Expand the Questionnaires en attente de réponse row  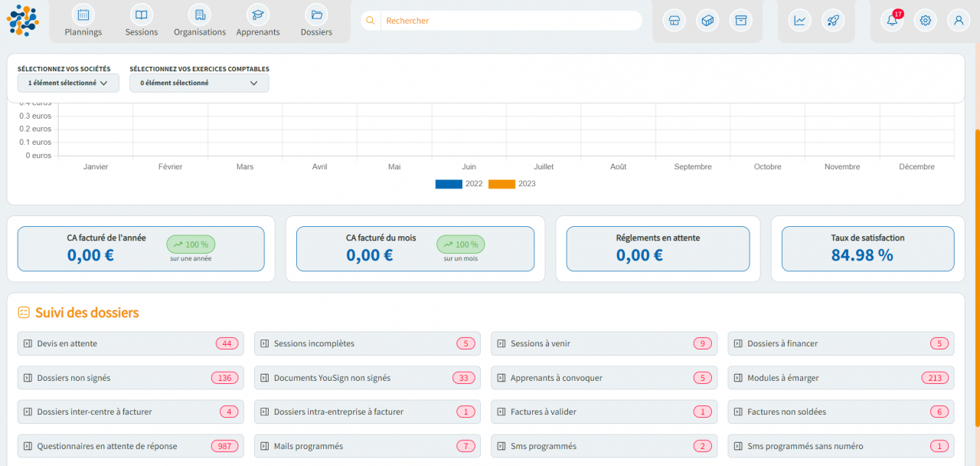[x=130, y=445]
